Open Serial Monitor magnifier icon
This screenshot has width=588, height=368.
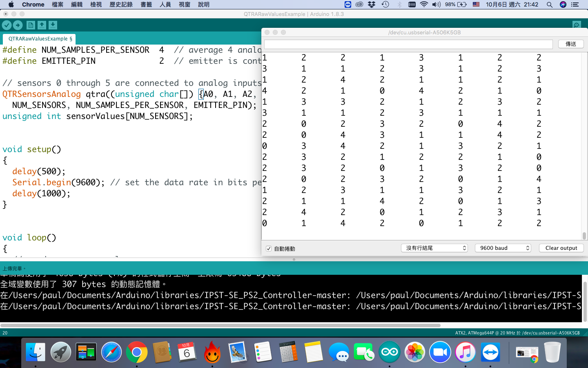576,25
